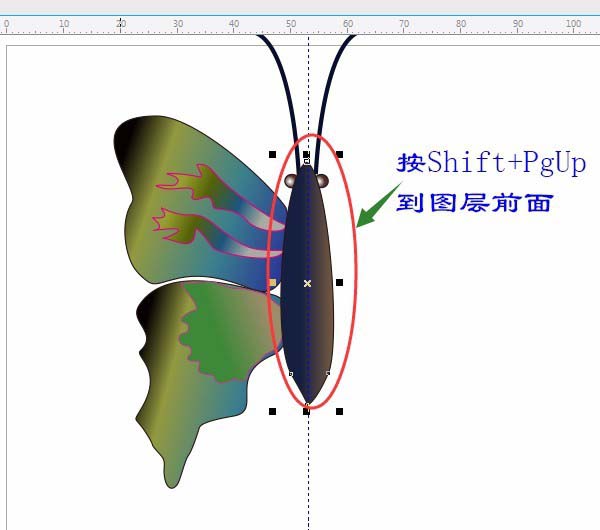Select the vertical dashed guideline below body
Image resolution: width=600 pixels, height=530 pixels.
pos(308,471)
